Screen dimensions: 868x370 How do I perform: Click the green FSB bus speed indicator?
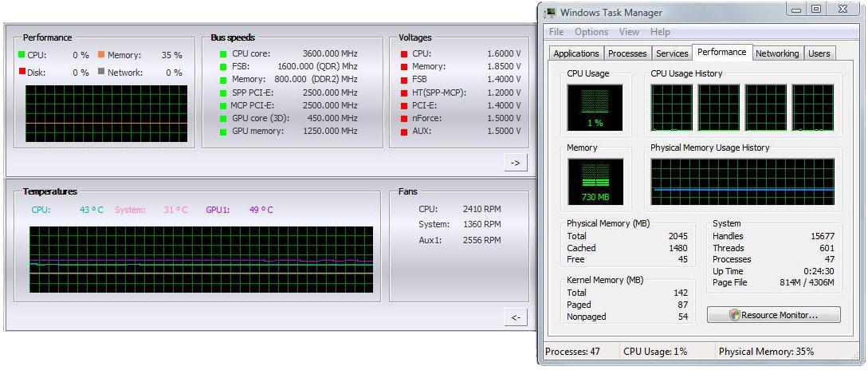tap(222, 67)
